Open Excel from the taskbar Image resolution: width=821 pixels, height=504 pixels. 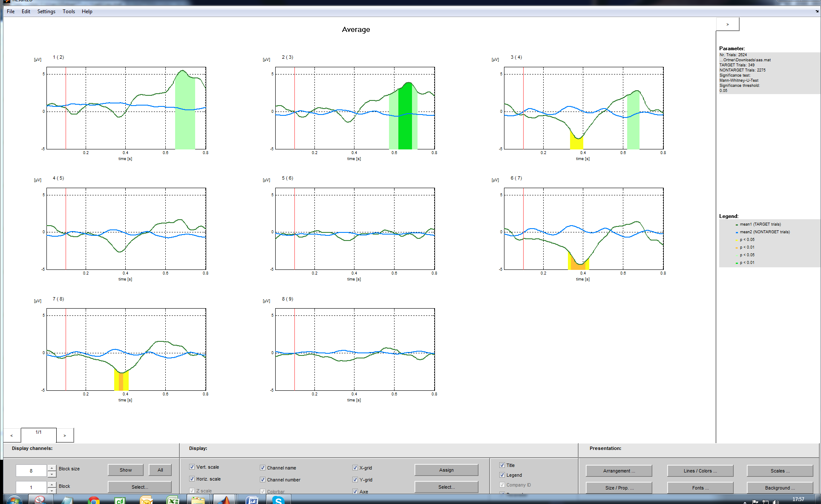point(173,500)
